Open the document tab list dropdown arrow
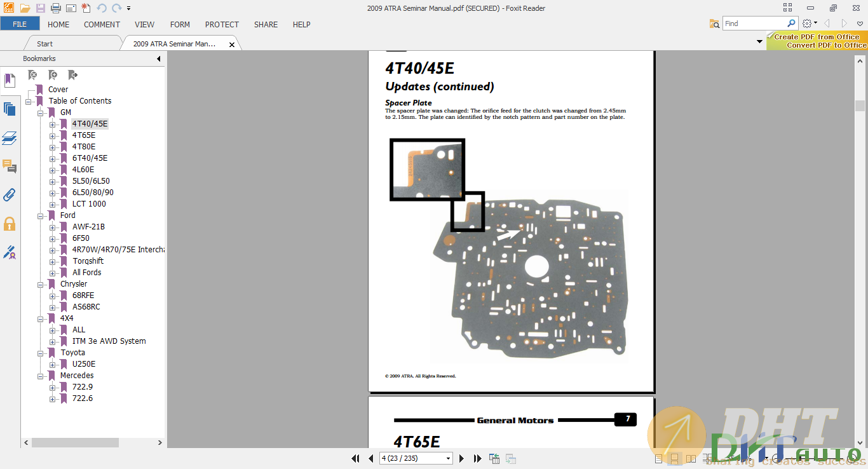 (759, 41)
